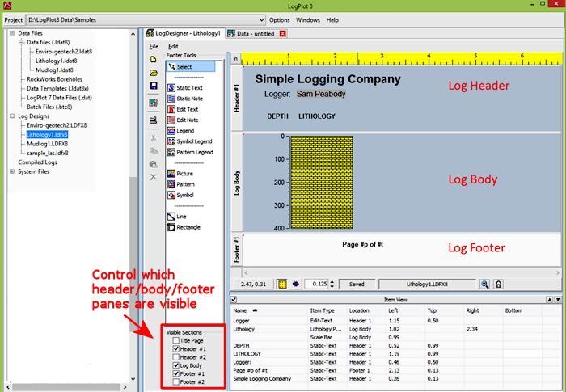Viewport: 566px width, 392px height.
Task: Select Mudlog1.LDFX8 in Log Designs
Action: click(46, 144)
